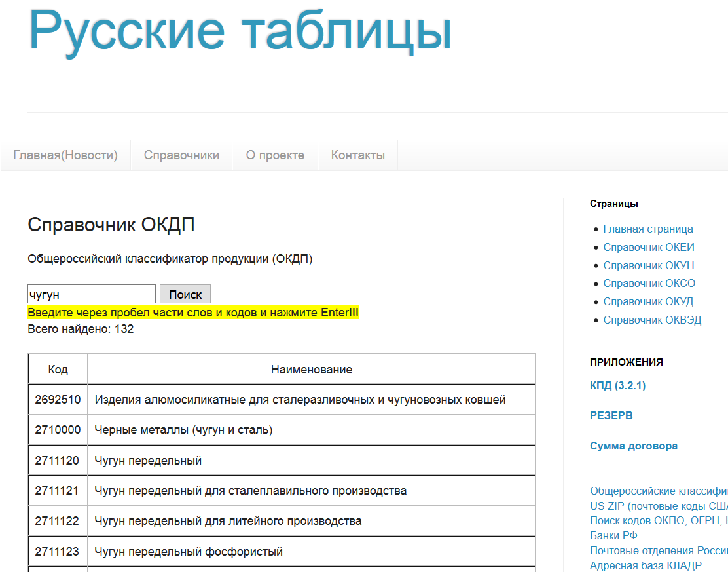The width and height of the screenshot is (728, 572).
Task: Open the О проекте menu item
Action: [274, 155]
